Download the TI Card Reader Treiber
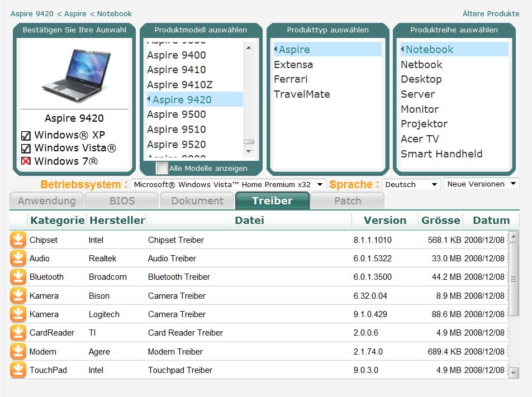This screenshot has height=397, width=532. [18, 333]
